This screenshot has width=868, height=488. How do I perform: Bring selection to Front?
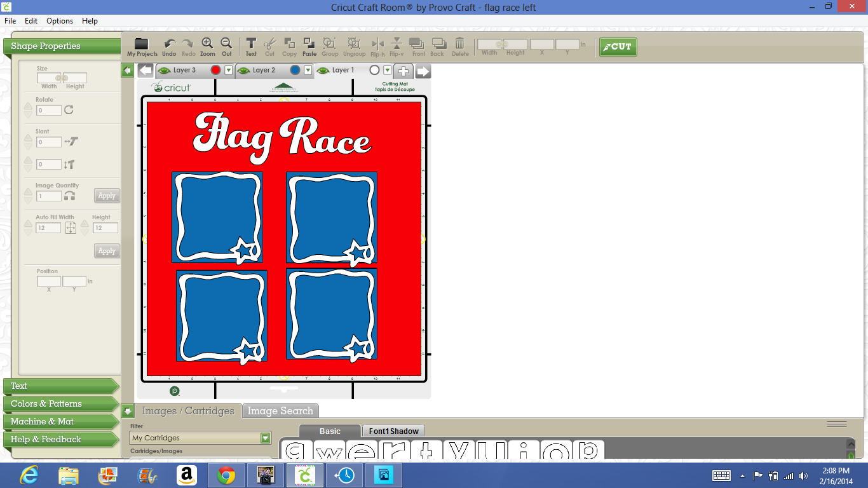418,46
